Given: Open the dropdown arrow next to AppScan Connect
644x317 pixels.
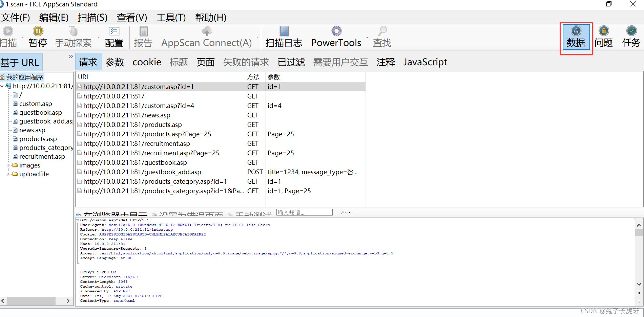Looking at the screenshot, I should (x=257, y=37).
